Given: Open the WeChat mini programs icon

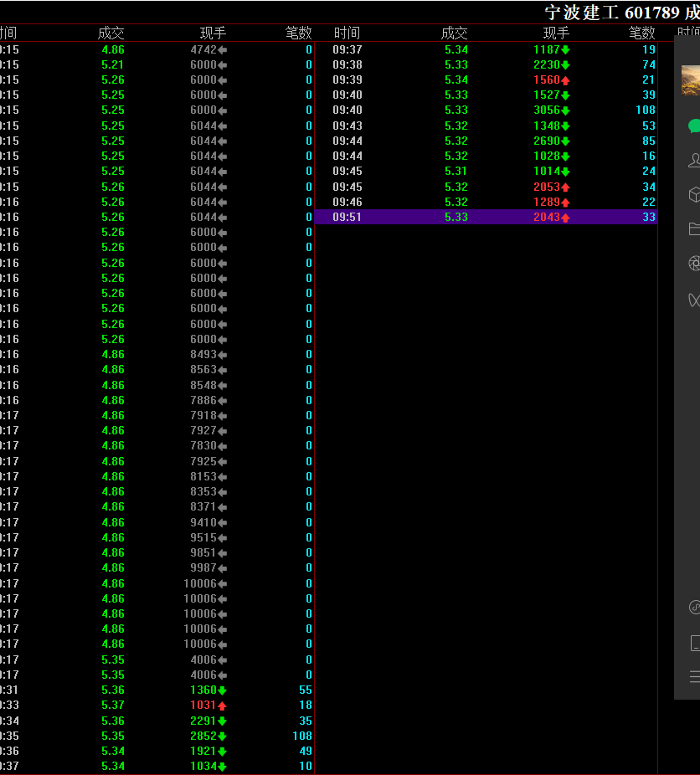Looking at the screenshot, I should 694,607.
